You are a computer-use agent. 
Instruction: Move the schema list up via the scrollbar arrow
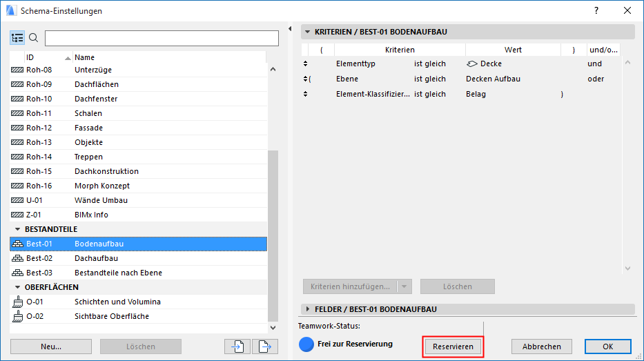[273, 70]
